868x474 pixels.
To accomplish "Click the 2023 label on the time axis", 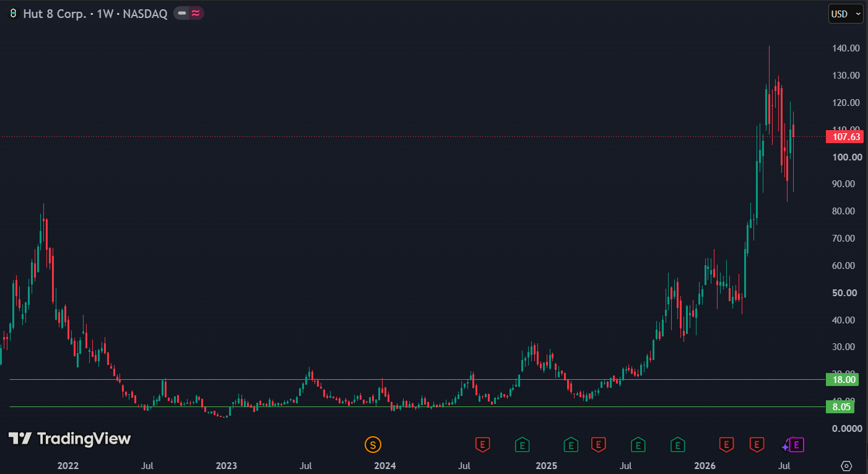I will click(x=226, y=466).
